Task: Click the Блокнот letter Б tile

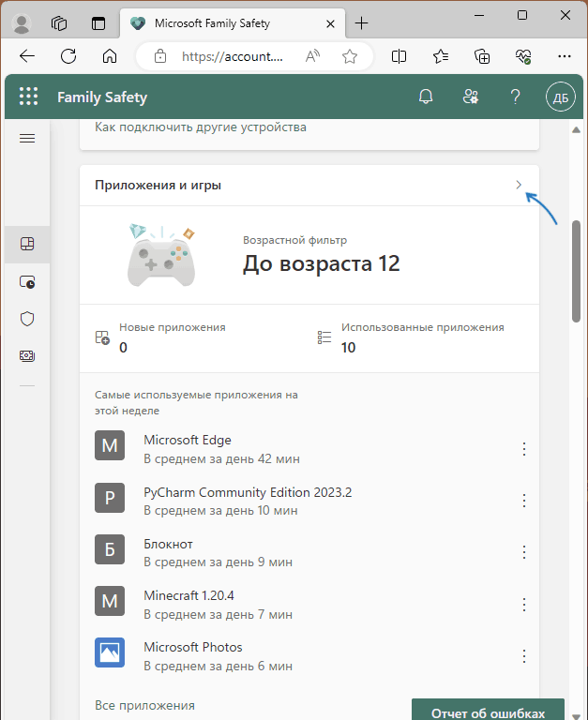Action: [x=110, y=549]
